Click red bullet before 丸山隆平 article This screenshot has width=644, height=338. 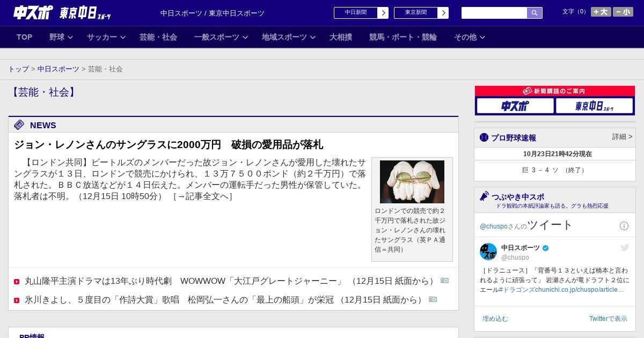[x=17, y=282]
